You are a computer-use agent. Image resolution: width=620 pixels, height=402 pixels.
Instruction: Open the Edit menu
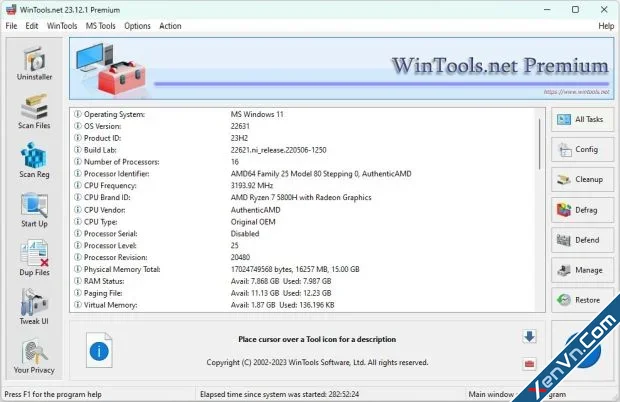(32, 26)
